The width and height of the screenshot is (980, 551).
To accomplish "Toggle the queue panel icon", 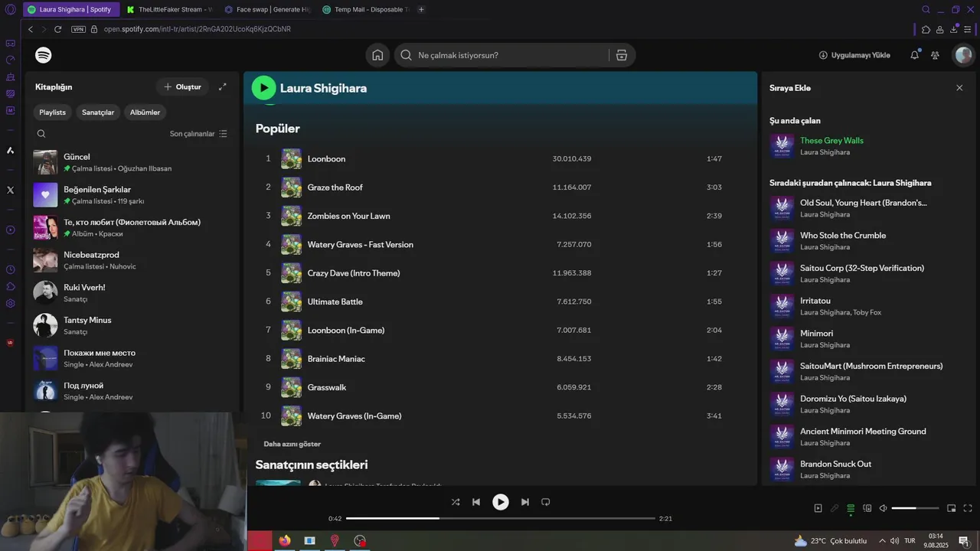I will pyautogui.click(x=851, y=508).
